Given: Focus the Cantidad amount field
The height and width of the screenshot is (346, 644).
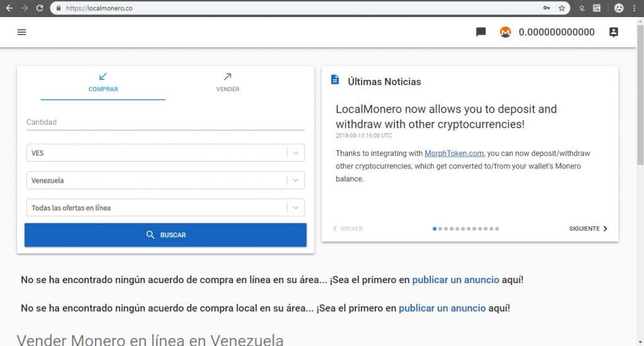Looking at the screenshot, I should [165, 122].
